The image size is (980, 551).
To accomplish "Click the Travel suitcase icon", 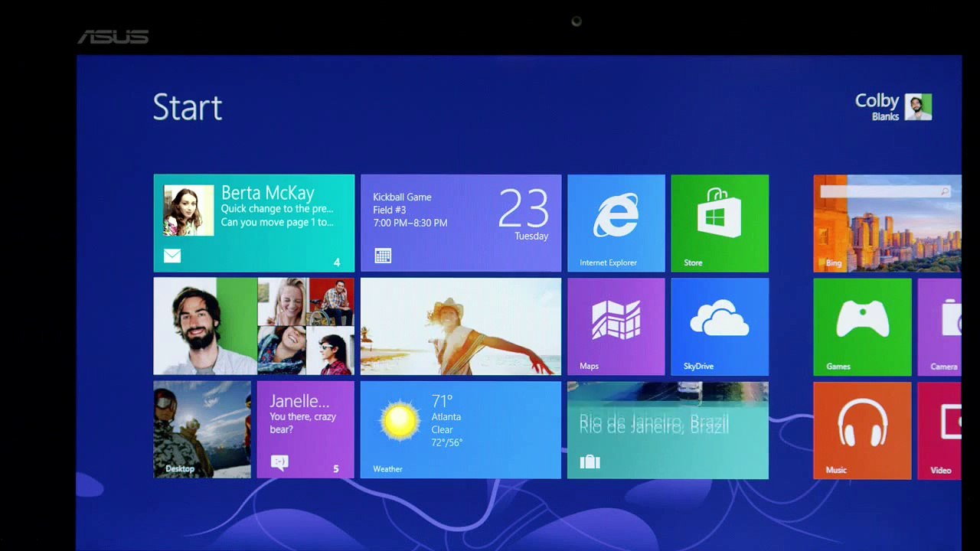I will (x=590, y=461).
